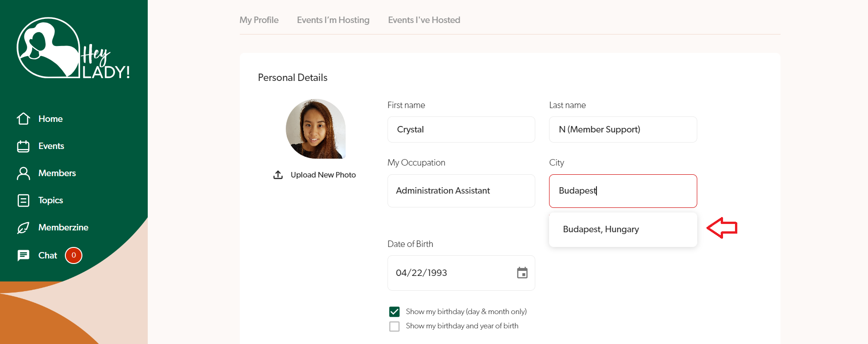
Task: Switch to the My Profile tab
Action: (x=259, y=20)
